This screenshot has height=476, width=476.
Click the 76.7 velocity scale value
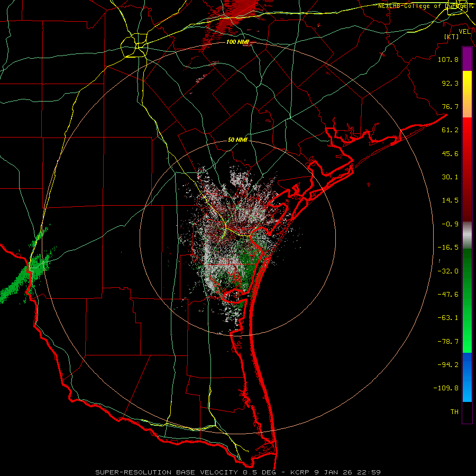click(x=450, y=106)
